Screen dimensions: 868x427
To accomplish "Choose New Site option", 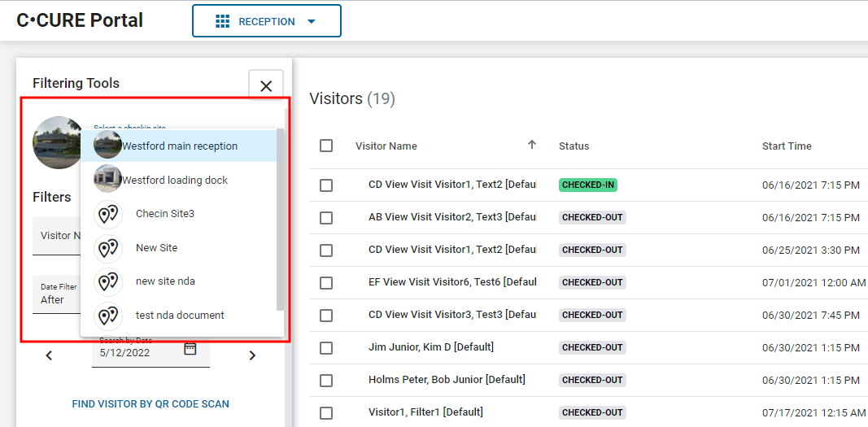I will 179,248.
